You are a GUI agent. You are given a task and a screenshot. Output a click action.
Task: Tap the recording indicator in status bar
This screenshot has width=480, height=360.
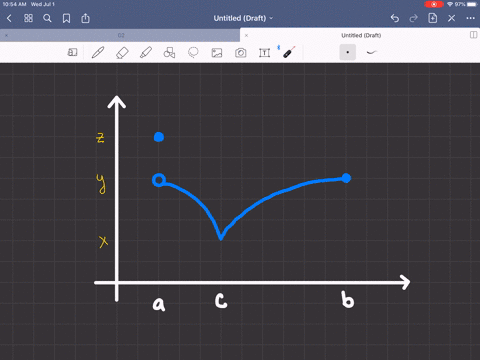point(434,4)
